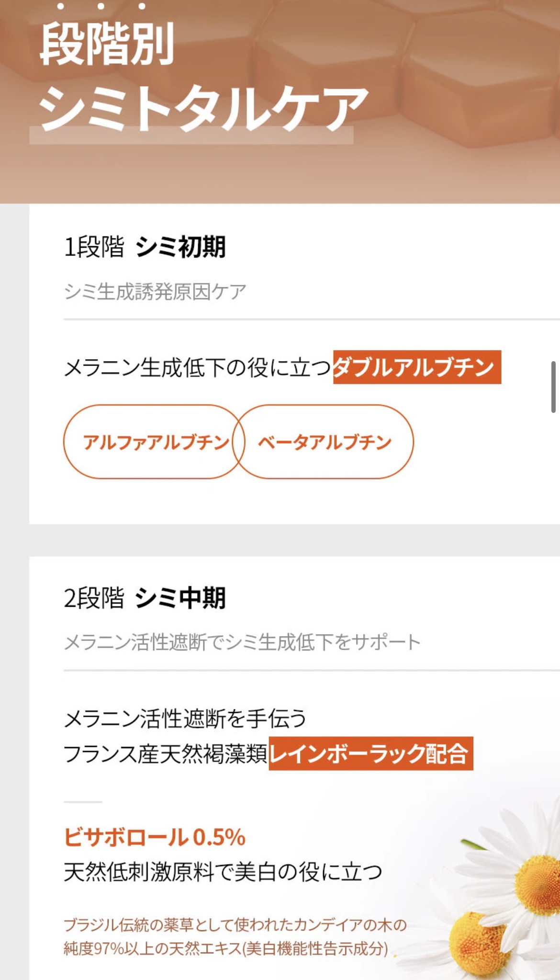Tap the orange レインボーラック配合 highlight label
The height and width of the screenshot is (980, 560).
point(370,753)
